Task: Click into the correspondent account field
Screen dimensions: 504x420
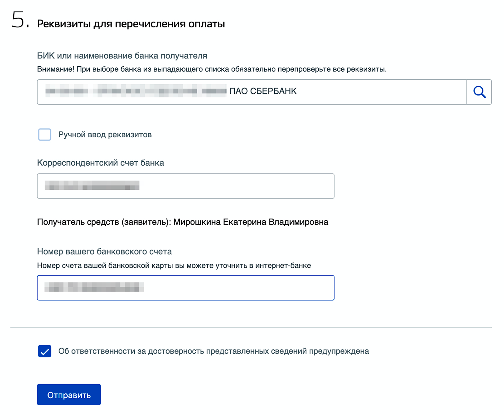Action: coord(186,186)
